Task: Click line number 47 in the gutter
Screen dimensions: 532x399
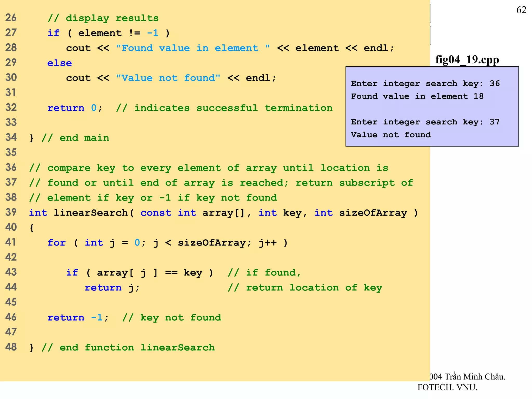Action: (11, 332)
